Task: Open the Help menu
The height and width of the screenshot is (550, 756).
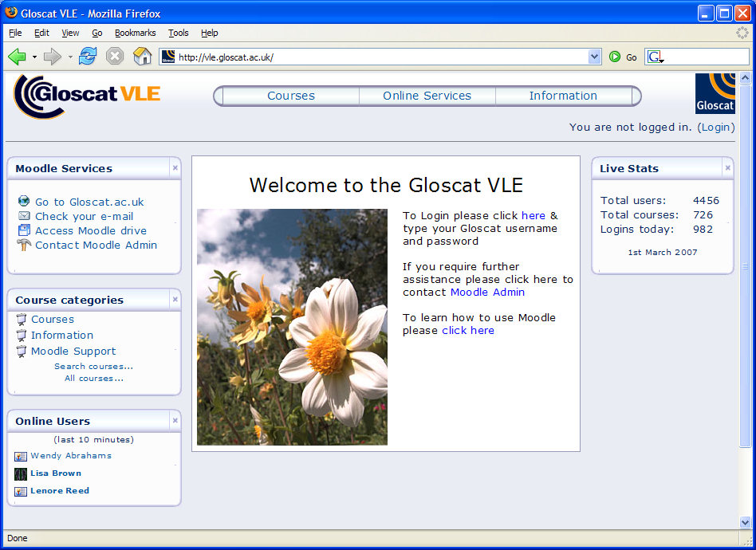Action: [209, 33]
